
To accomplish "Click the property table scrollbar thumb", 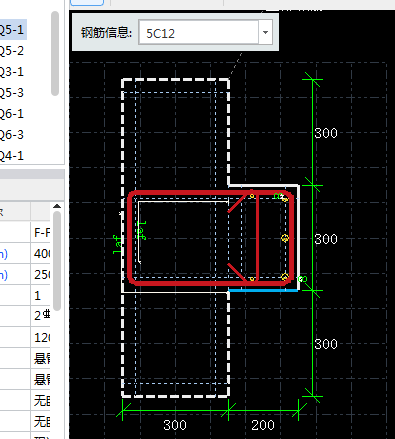I will (57, 261).
